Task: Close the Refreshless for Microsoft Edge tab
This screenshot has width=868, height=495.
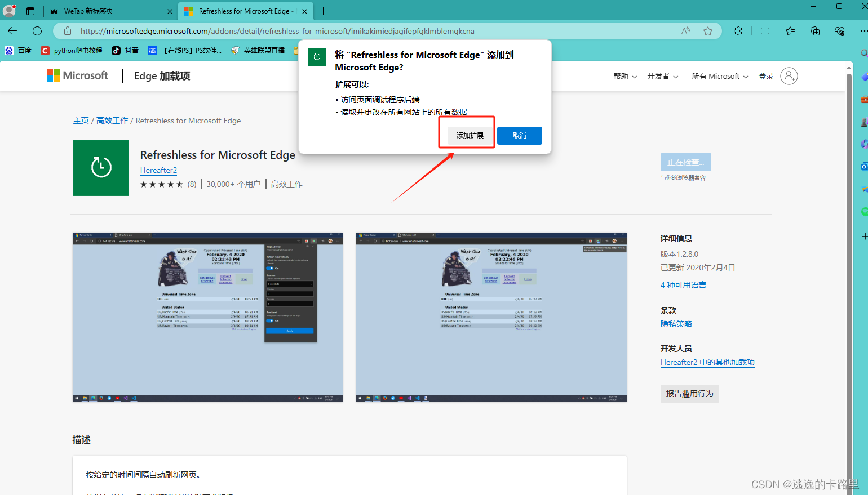Action: [x=305, y=11]
